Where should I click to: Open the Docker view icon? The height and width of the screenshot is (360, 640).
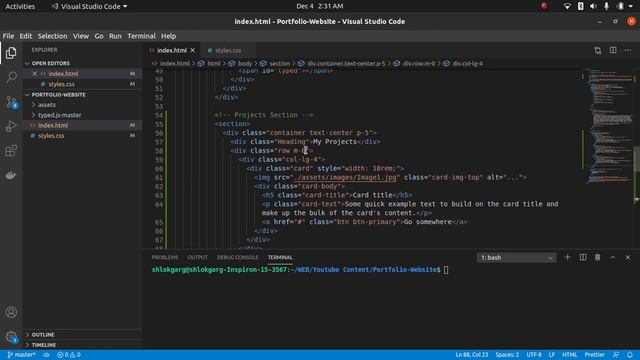tap(11, 175)
